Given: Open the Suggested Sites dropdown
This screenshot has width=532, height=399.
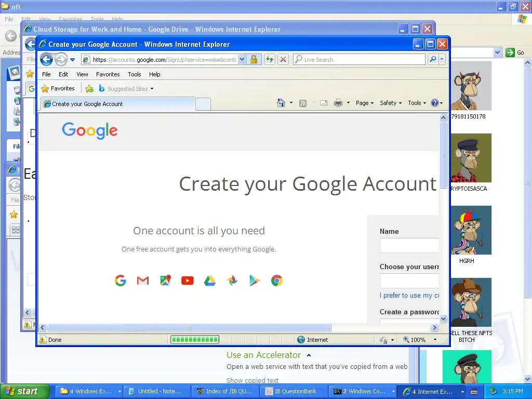Looking at the screenshot, I should [x=126, y=88].
